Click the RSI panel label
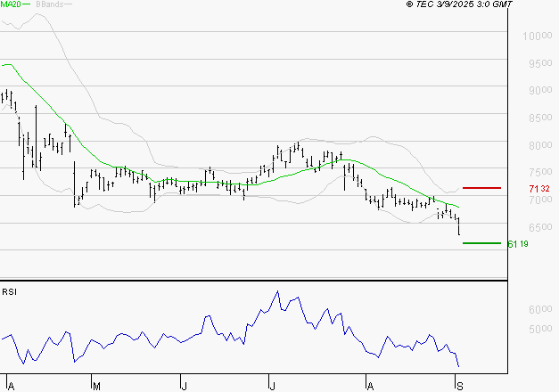 pyautogui.click(x=9, y=292)
